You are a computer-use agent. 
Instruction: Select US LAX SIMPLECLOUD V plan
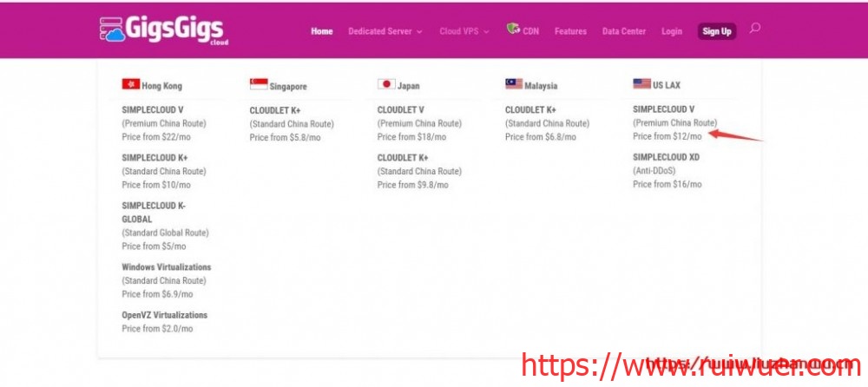[x=663, y=109]
